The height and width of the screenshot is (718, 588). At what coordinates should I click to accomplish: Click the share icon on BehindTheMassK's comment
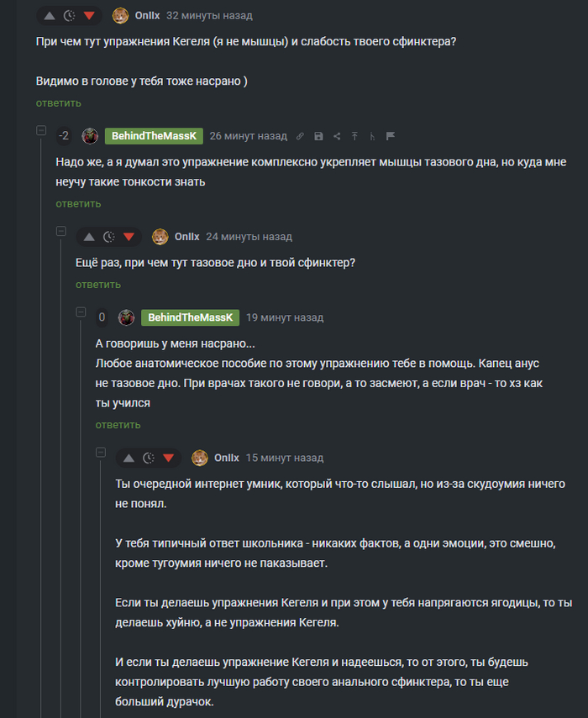(337, 136)
